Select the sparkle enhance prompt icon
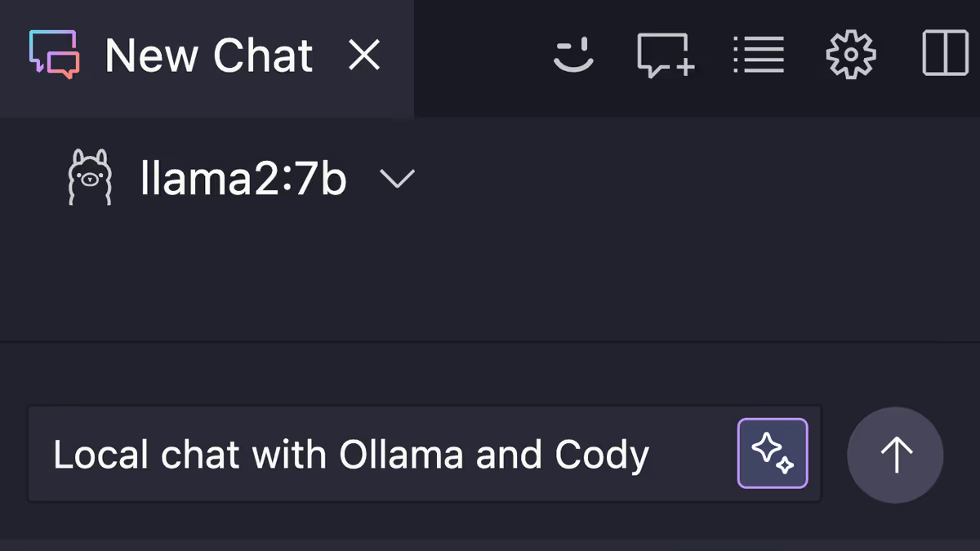 coord(772,453)
